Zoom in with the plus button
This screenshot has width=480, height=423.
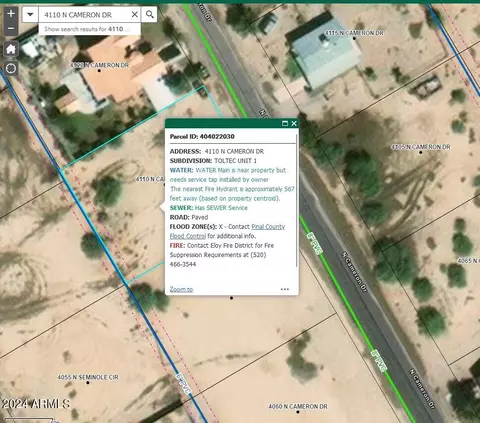(x=11, y=13)
